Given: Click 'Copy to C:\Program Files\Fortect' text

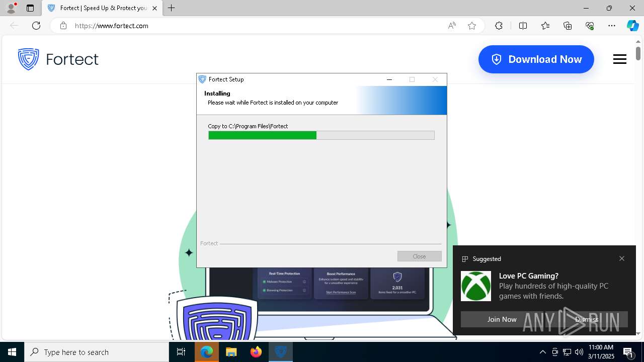Looking at the screenshot, I should point(248,126).
